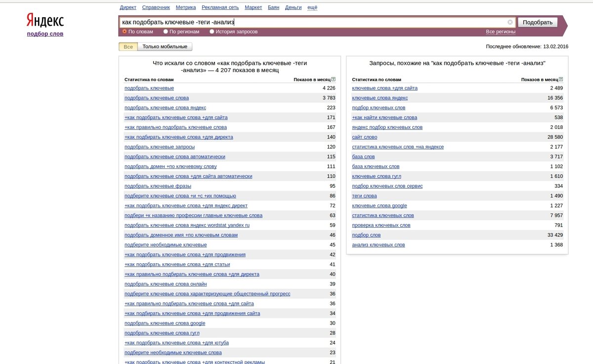Select the 'По регионам' radio button
Viewport: 593px width, 364px height.
(x=166, y=32)
